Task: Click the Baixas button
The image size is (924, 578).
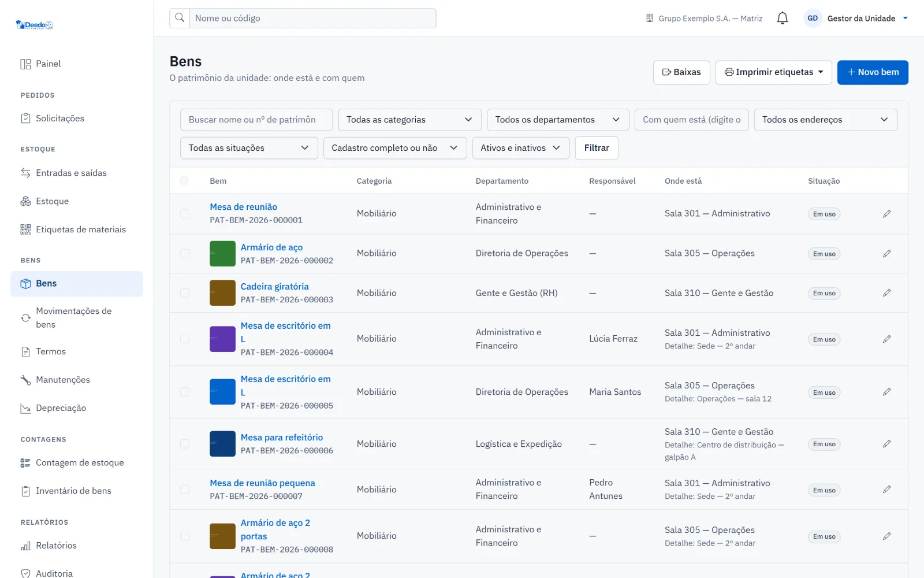Action: pos(681,72)
